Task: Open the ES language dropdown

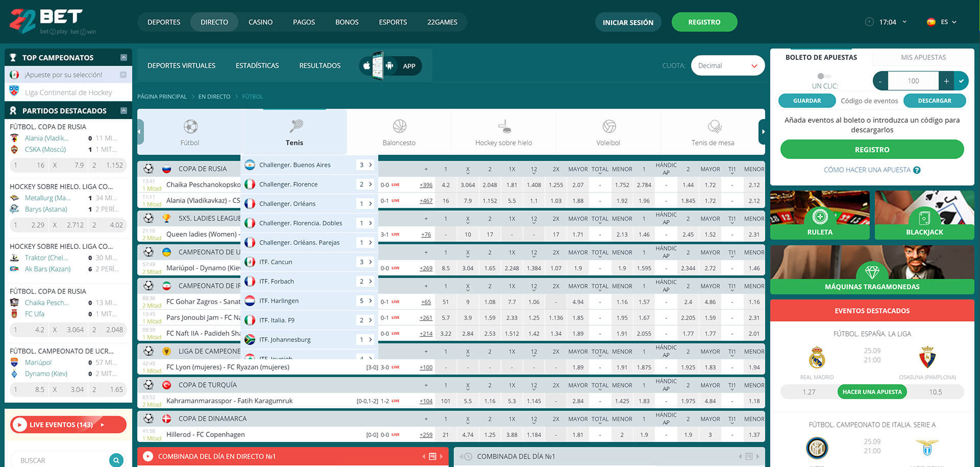Action: click(949, 22)
